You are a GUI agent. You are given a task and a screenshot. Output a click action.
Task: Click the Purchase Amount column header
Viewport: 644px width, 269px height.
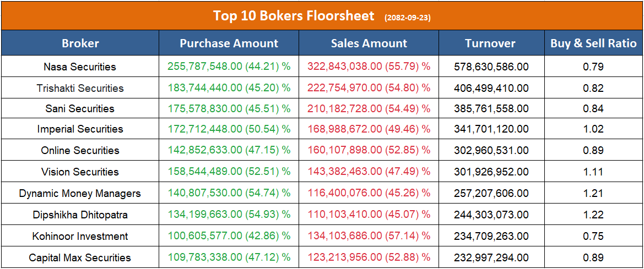pos(229,43)
